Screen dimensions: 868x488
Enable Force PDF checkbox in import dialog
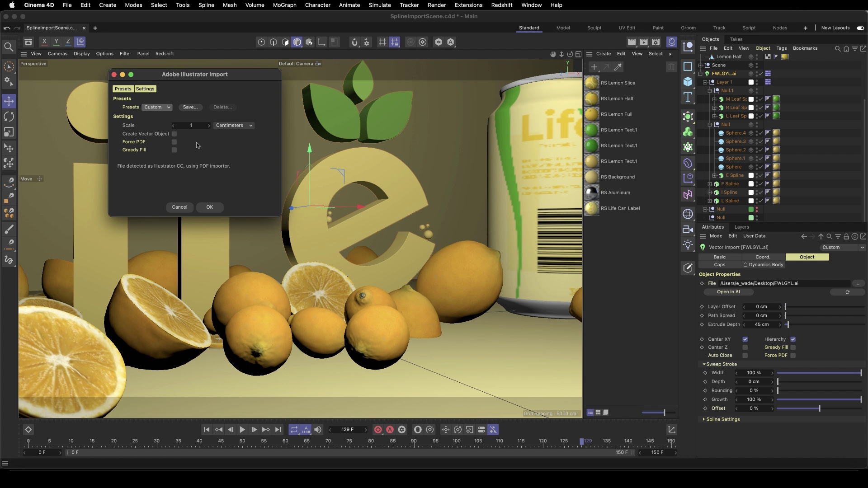[174, 142]
